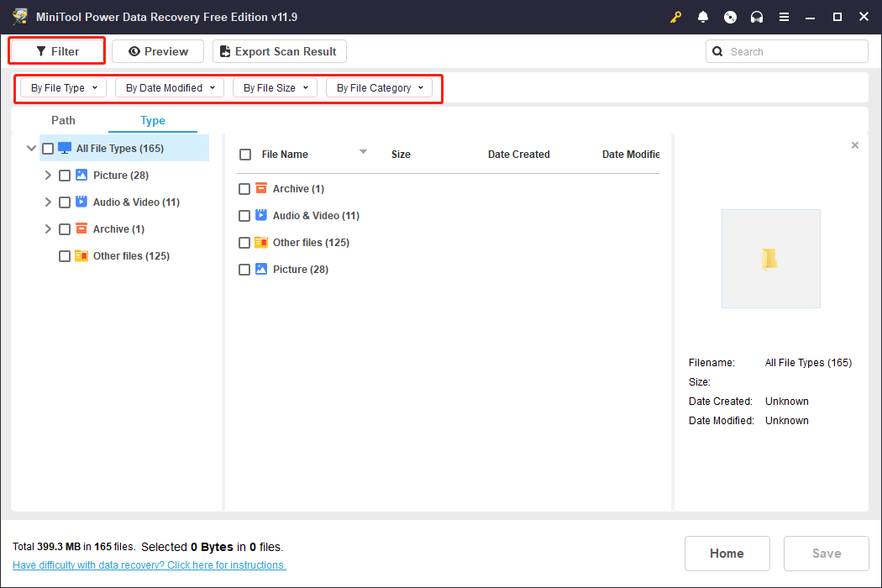The width and height of the screenshot is (882, 588).
Task: Sort by File Name column header
Action: [x=285, y=155]
